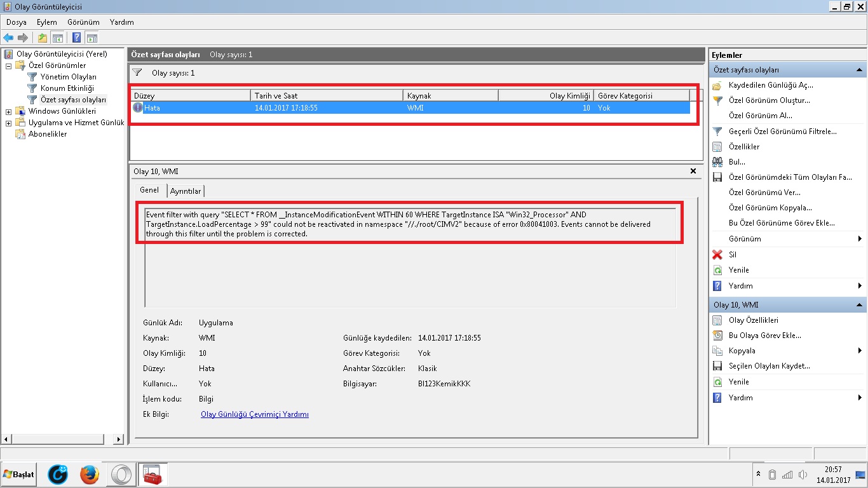The width and height of the screenshot is (868, 488).
Task: Expand the Windows Günlükleri tree node
Action: [x=9, y=111]
